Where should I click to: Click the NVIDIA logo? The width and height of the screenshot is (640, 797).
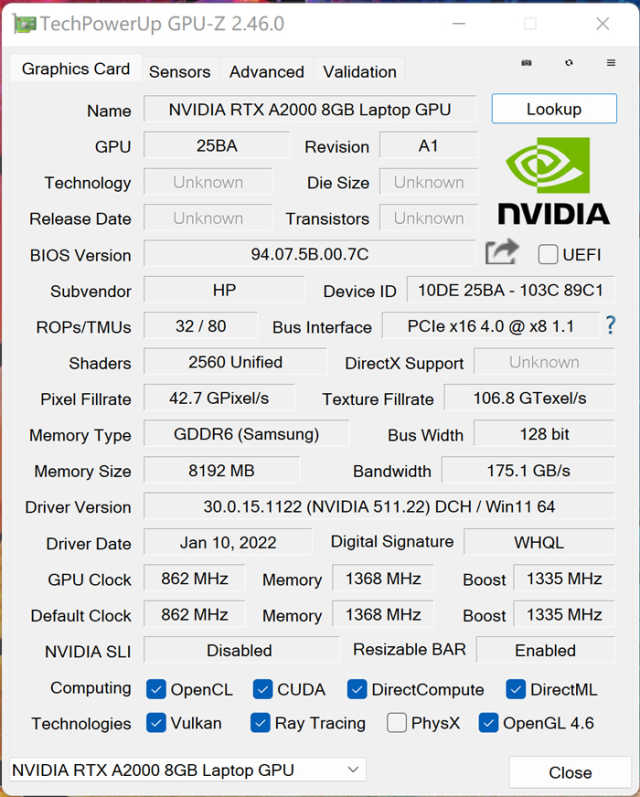[x=553, y=181]
